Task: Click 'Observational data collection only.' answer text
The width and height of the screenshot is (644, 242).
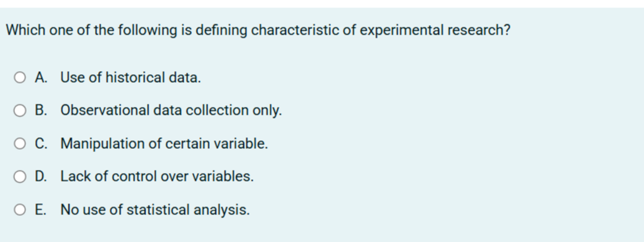Action: 171,111
